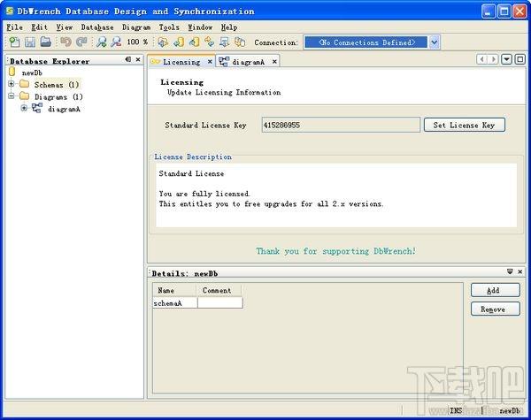The height and width of the screenshot is (420, 531).
Task: Click the License Description text area
Action: click(336, 195)
